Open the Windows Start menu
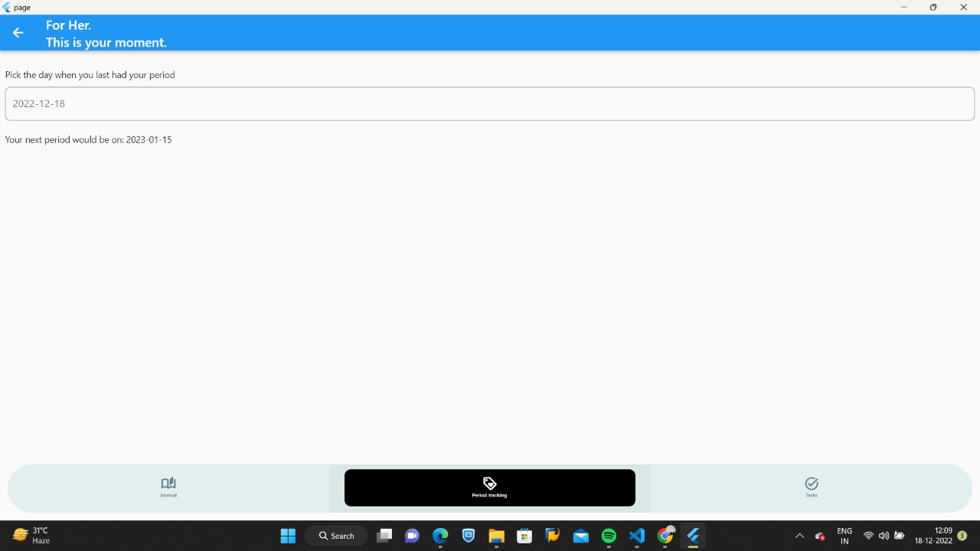The width and height of the screenshot is (980, 551). (x=287, y=536)
